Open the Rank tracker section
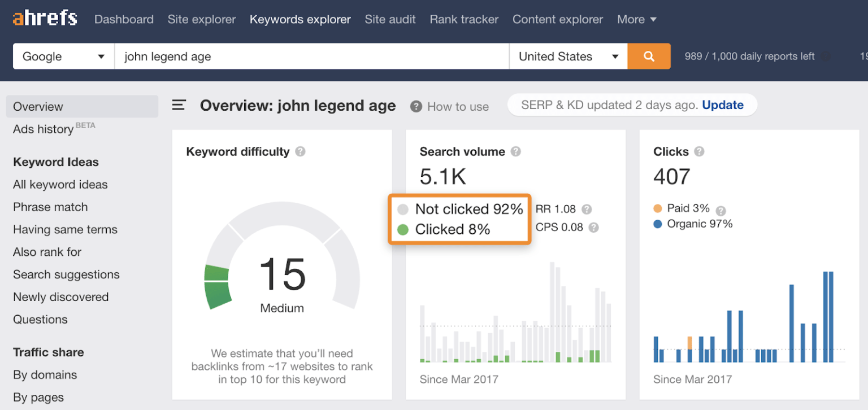 [464, 19]
